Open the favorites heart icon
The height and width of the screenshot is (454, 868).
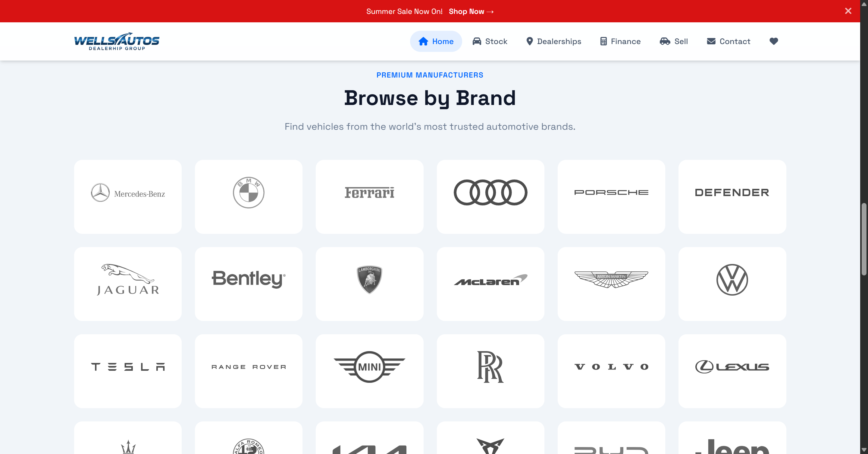(774, 41)
